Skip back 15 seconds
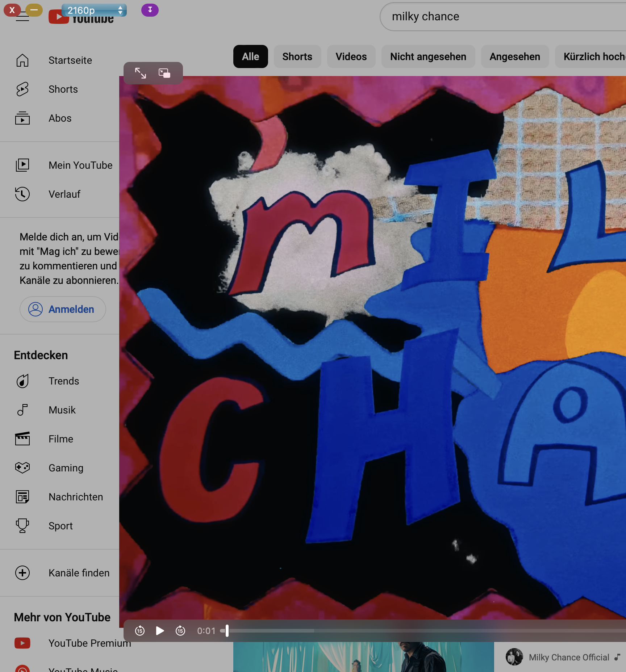 pyautogui.click(x=140, y=631)
